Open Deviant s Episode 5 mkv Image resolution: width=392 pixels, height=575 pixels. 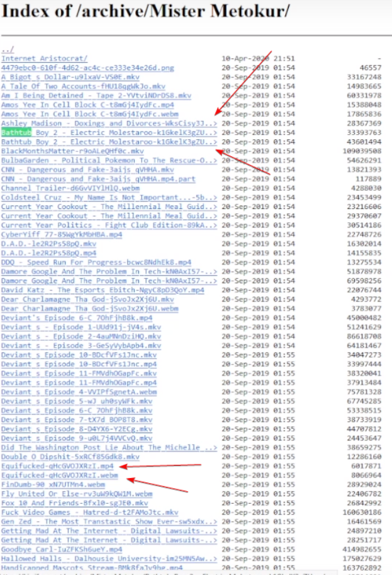pos(77,401)
